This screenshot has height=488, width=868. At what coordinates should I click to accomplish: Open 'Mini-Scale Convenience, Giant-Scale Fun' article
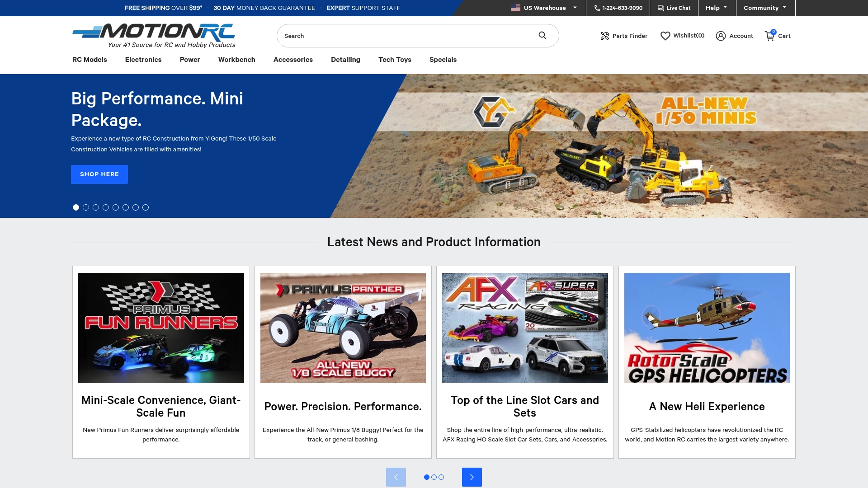(x=161, y=406)
